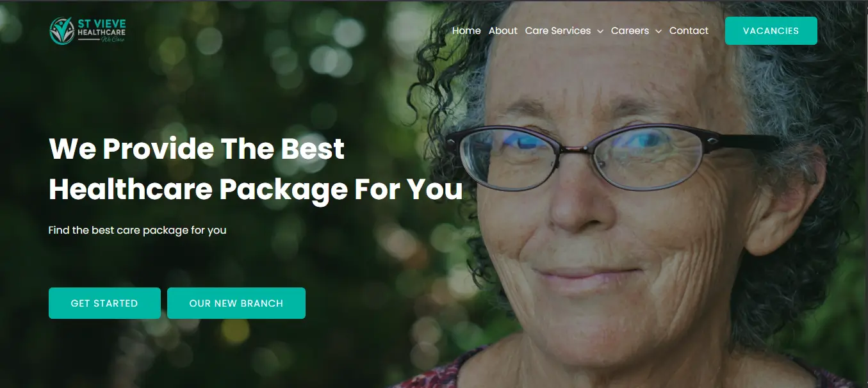This screenshot has width=868, height=388.
Task: Click the ST VIEVE HEALTHCARE logo text
Action: point(102,28)
